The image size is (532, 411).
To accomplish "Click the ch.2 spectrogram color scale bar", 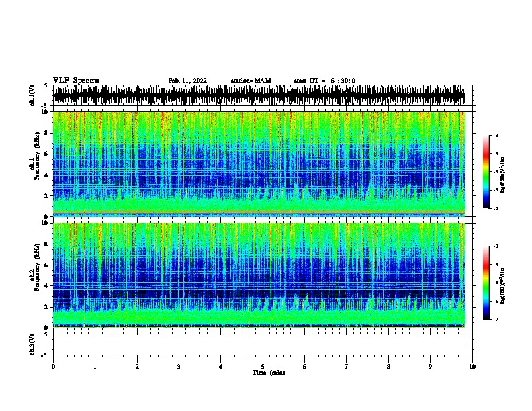I will 486,283.
